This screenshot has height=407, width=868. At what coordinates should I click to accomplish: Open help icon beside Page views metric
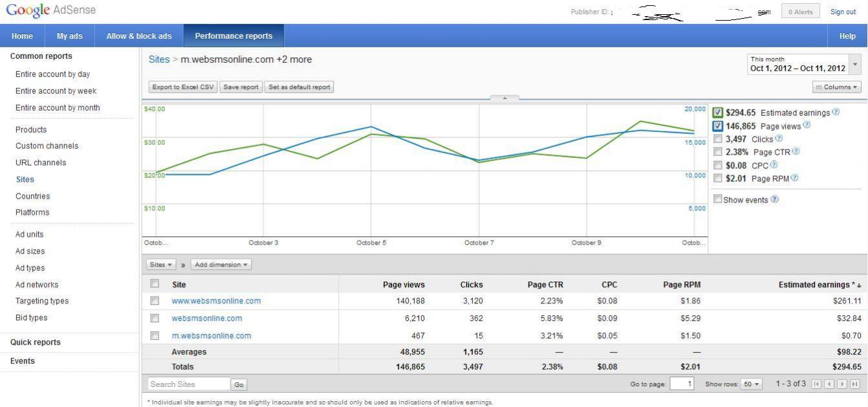click(x=807, y=126)
